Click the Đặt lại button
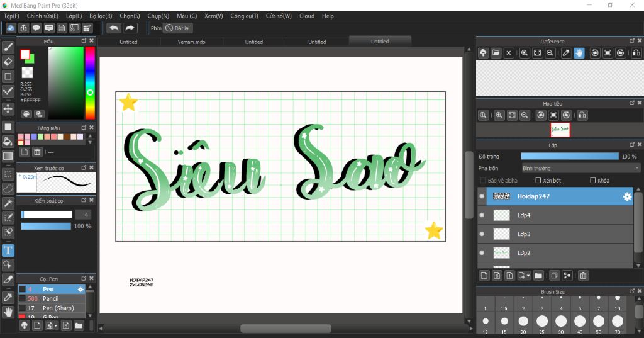 [178, 28]
